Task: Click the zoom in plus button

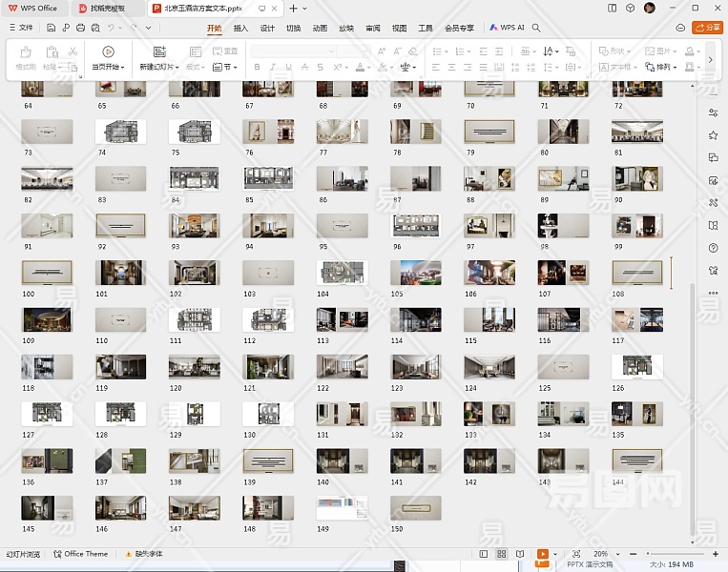Action: pyautogui.click(x=716, y=554)
